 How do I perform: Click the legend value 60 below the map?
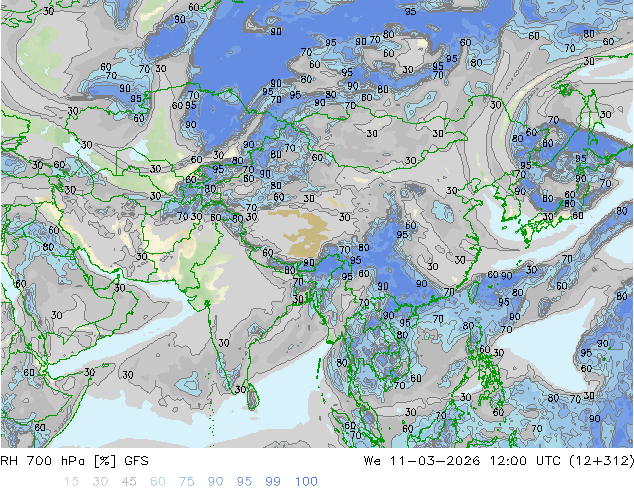158,482
